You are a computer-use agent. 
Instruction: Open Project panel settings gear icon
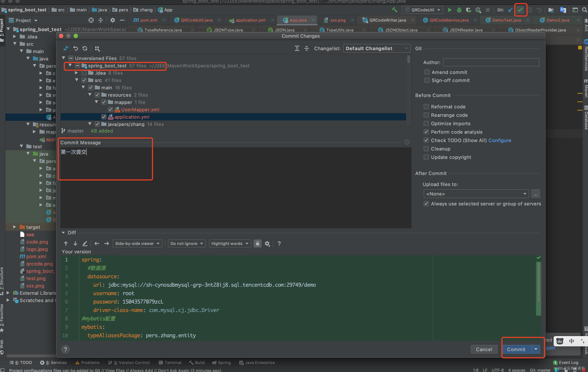click(x=112, y=20)
